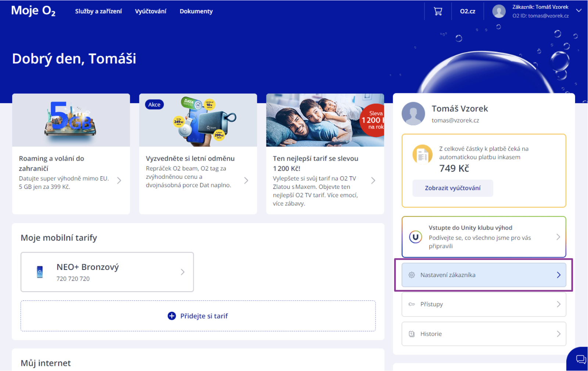
Task: Open Přístupy row chevron arrow
Action: click(558, 304)
